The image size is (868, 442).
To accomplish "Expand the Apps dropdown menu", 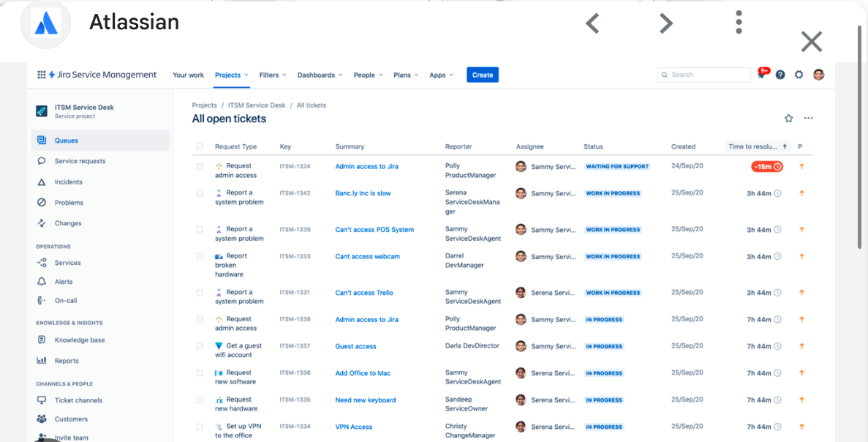I will (441, 75).
